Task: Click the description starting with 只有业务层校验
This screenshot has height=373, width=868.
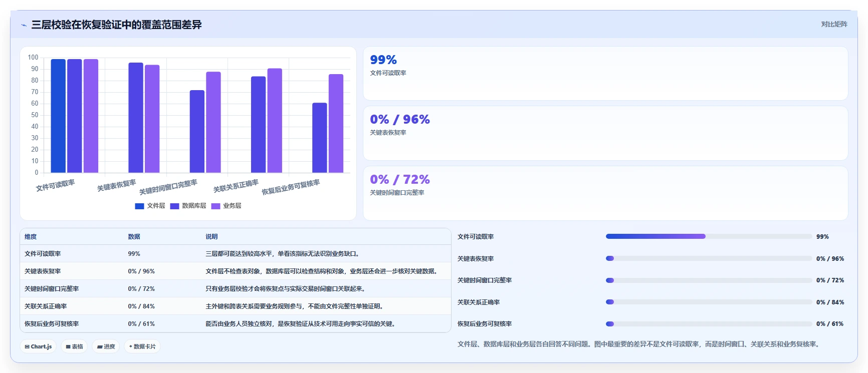Action: pyautogui.click(x=287, y=289)
